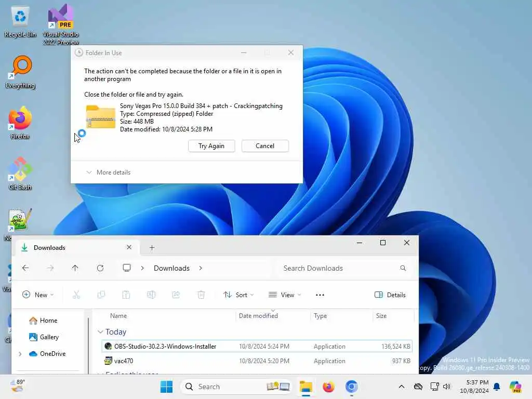Click chevron before Downloads in address bar
The image size is (532, 399).
142,268
